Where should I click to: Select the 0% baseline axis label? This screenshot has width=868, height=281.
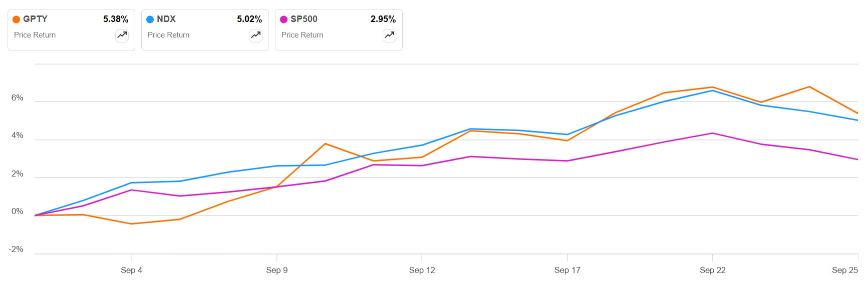(18, 211)
